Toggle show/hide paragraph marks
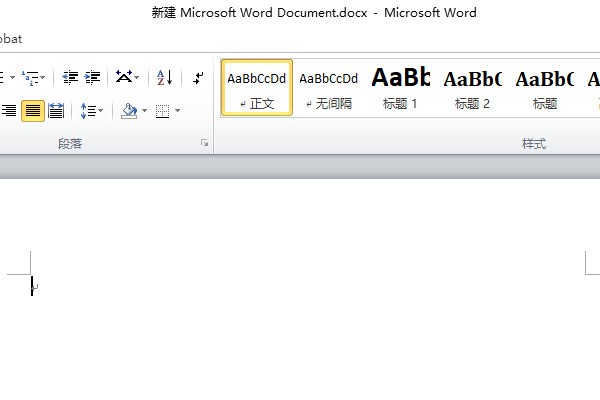Screen dimensions: 600x400 point(199,77)
